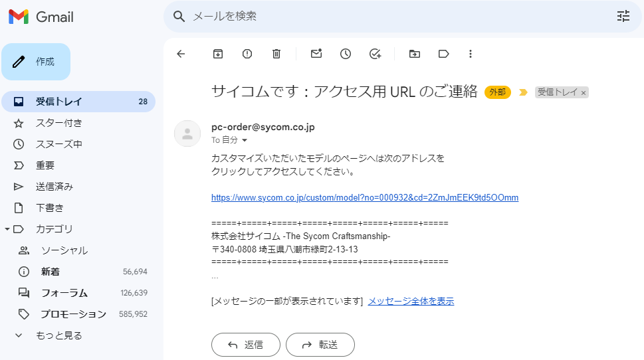This screenshot has width=644, height=360.
Task: Click the star icon beside スター付き
Action: coord(19,123)
